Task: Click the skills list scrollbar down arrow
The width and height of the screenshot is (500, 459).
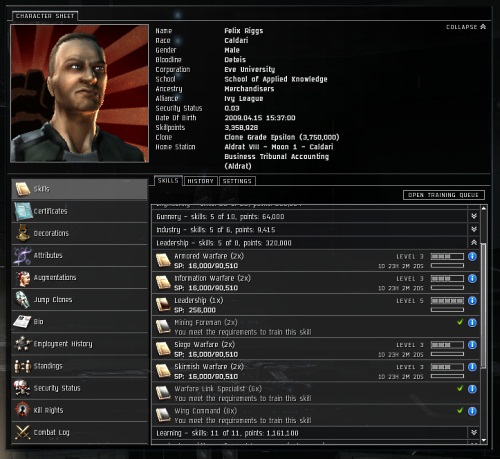Action: (x=484, y=441)
